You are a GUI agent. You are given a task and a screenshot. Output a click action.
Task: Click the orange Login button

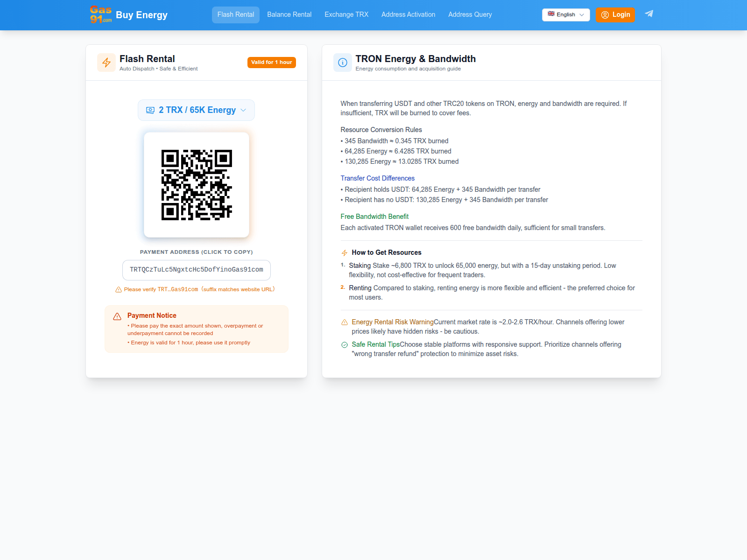point(615,15)
